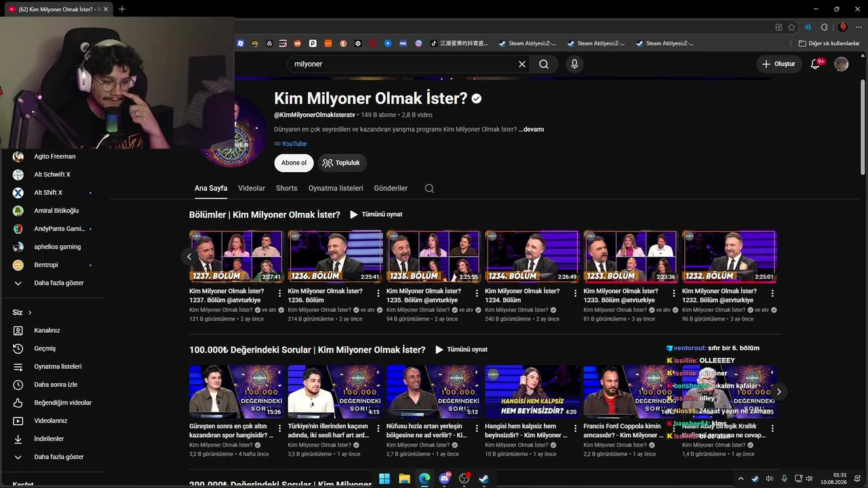This screenshot has height=488, width=868.
Task: Show hidden system tray icons
Action: coord(741,479)
